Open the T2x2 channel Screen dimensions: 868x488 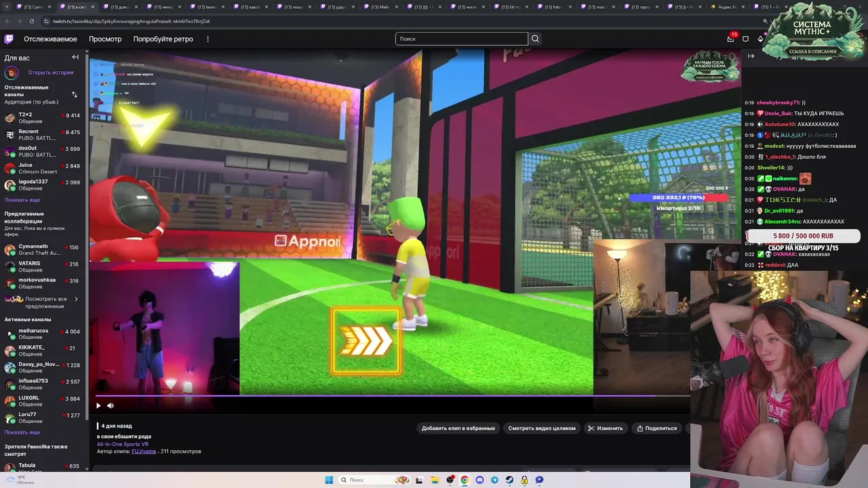click(x=43, y=118)
